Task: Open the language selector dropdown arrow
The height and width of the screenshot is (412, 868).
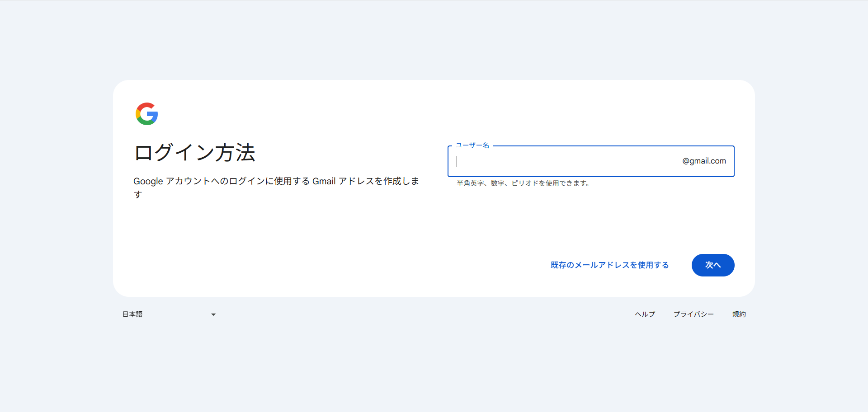Action: (x=213, y=314)
